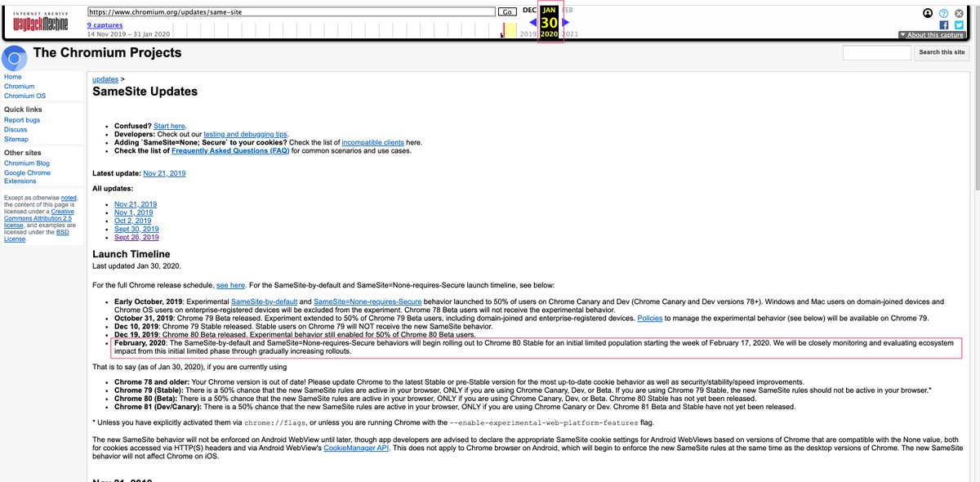Open Chromium in the sidebar

coord(20,87)
